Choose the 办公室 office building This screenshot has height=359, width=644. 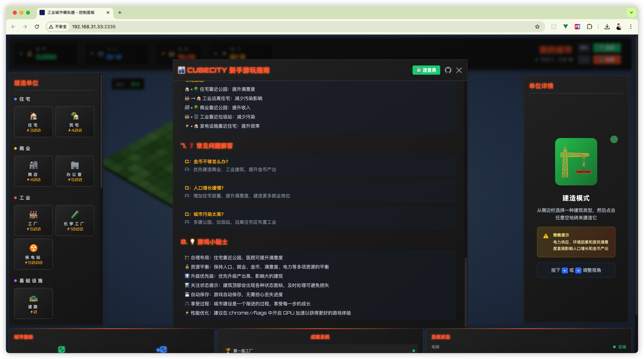(x=75, y=171)
